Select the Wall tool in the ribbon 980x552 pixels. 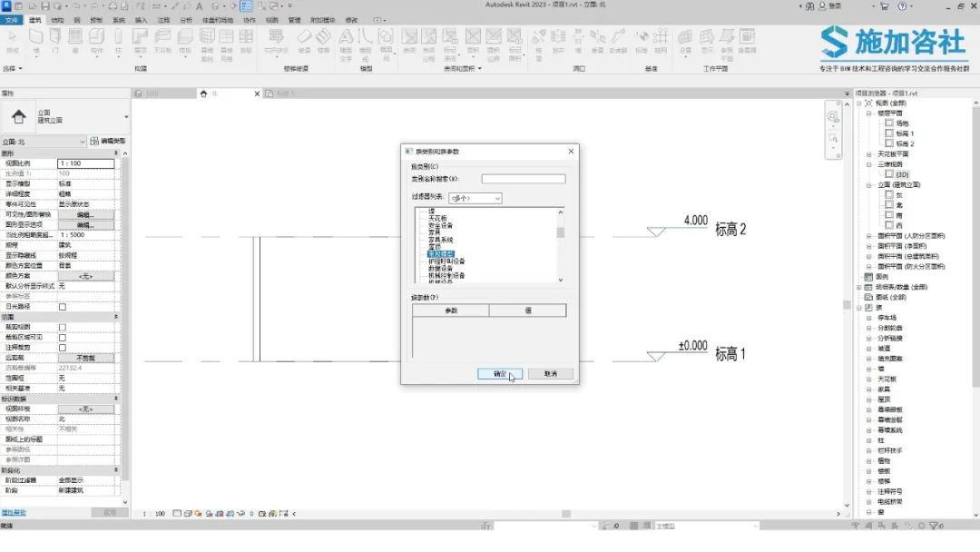tap(35, 41)
